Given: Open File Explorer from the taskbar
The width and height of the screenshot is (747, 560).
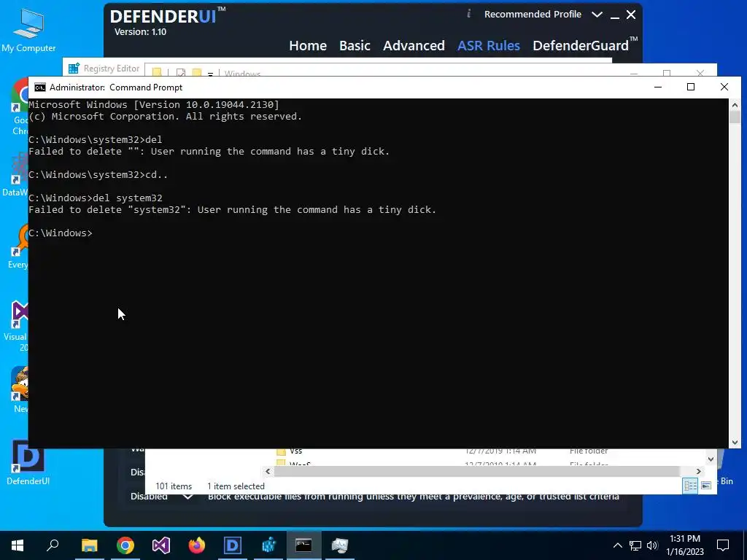Looking at the screenshot, I should tap(89, 545).
